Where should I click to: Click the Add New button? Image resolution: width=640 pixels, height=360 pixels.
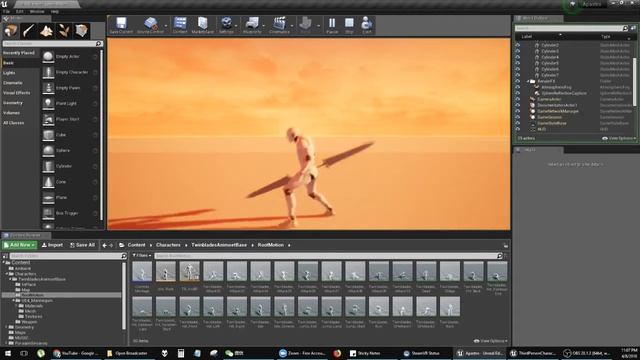tap(20, 245)
